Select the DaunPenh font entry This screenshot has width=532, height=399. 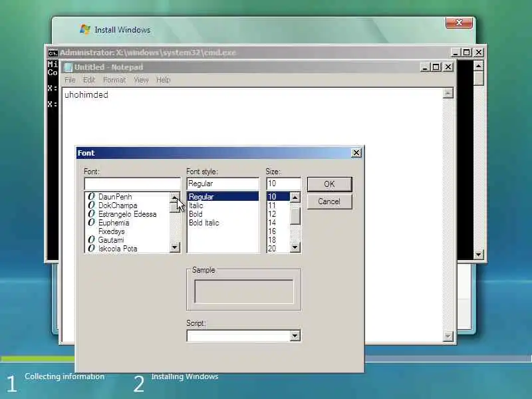point(115,197)
